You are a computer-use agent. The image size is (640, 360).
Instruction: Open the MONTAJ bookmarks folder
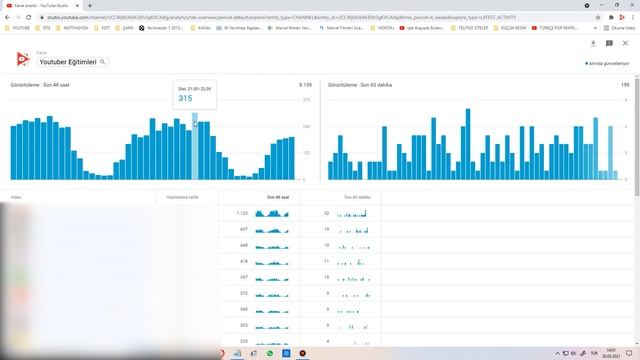382,28
